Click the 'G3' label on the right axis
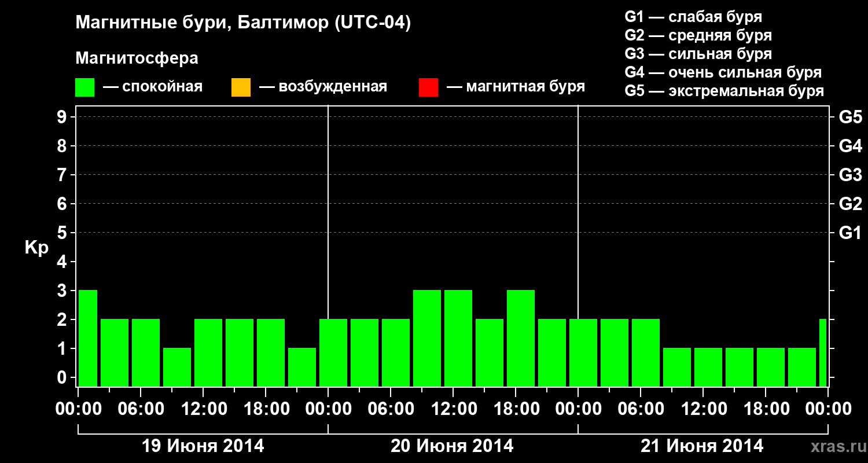The image size is (868, 463). tap(851, 175)
